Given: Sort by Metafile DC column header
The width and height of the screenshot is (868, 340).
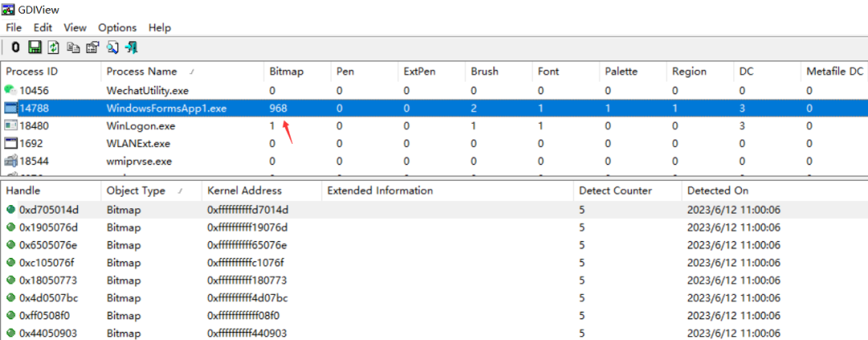Looking at the screenshot, I should coord(834,72).
